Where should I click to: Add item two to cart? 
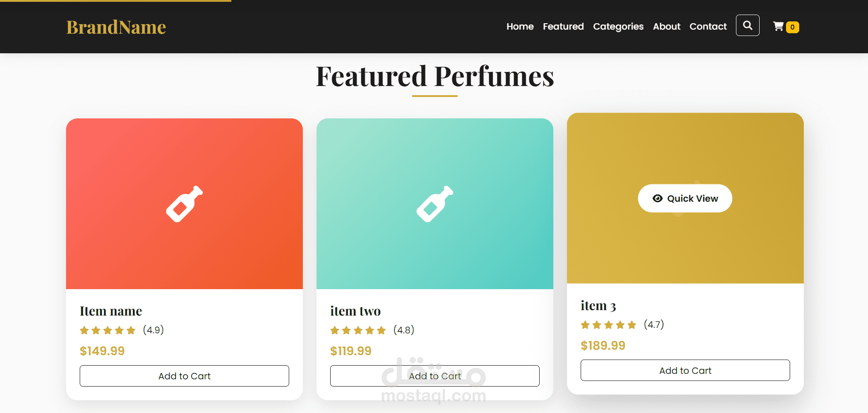[435, 376]
